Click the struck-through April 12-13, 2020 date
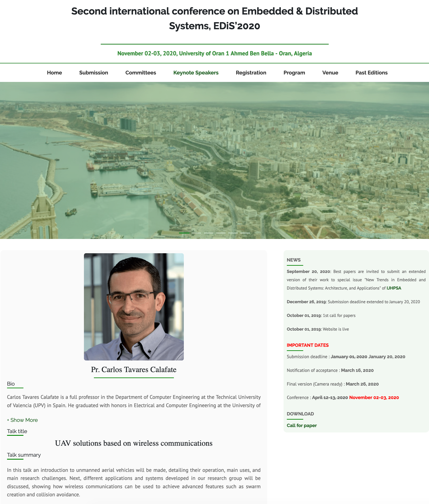 [x=330, y=397]
